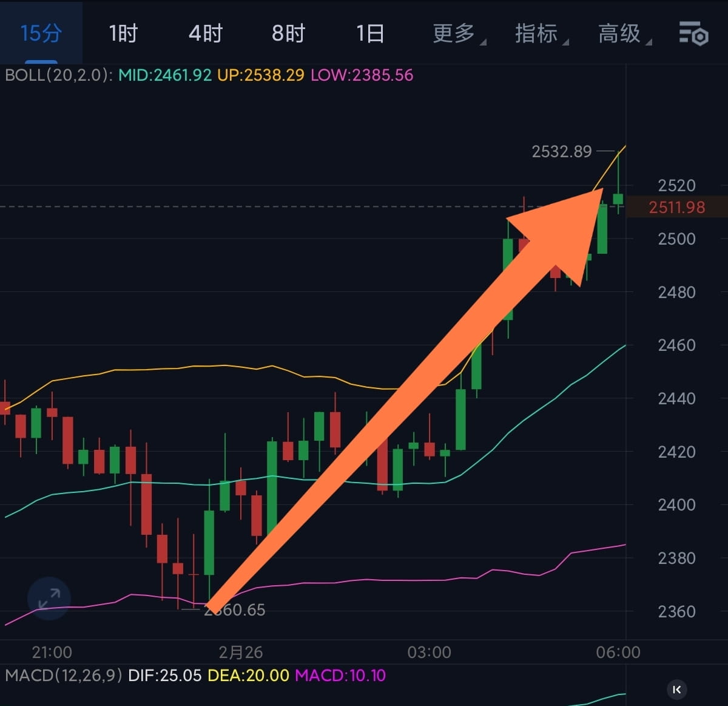
Task: Click the 2380 price axis label
Action: (x=676, y=558)
